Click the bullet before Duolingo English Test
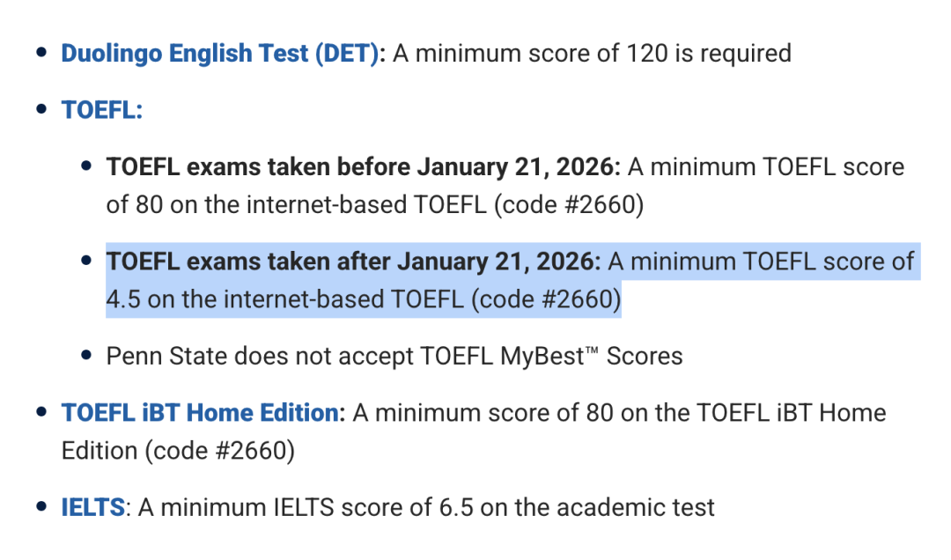Viewport: 951px width, 560px height. [41, 54]
